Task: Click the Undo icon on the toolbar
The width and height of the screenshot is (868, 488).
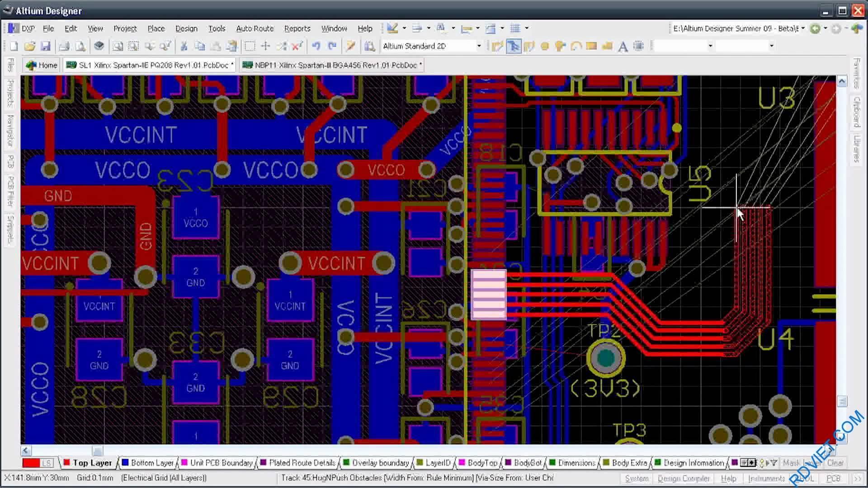Action: [316, 46]
